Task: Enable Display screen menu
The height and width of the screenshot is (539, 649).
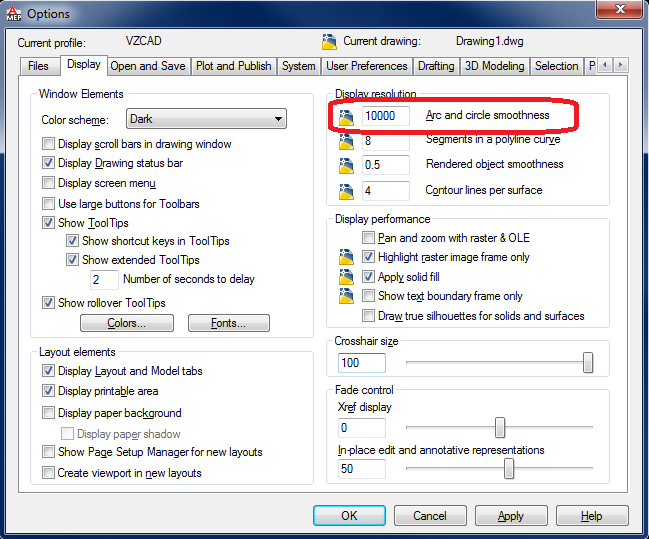Action: click(x=48, y=183)
